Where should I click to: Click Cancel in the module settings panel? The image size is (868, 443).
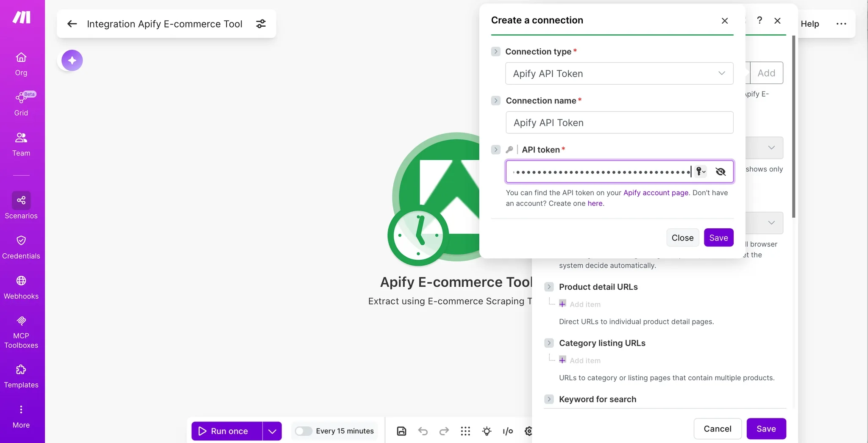click(718, 429)
